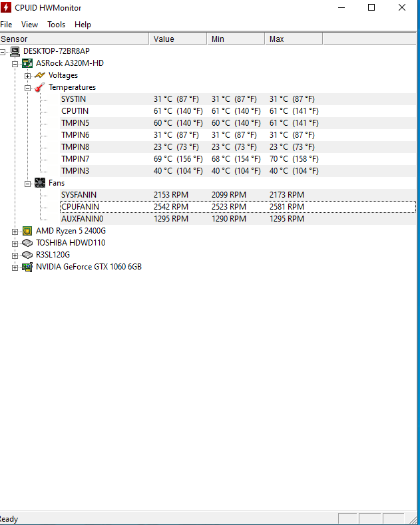Image resolution: width=420 pixels, height=525 pixels.
Task: Click the Fans fan icon
Action: 40,183
